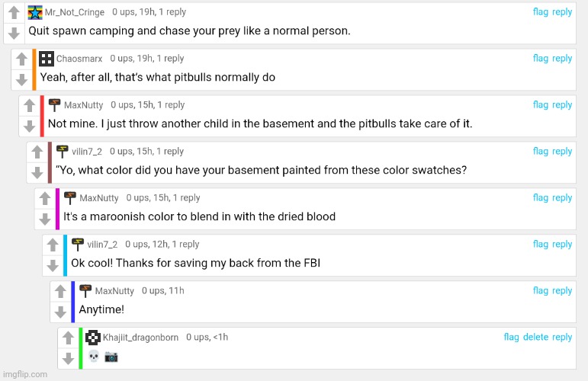
Task: Click Chaosmarx's avatar icon
Action: [x=47, y=59]
